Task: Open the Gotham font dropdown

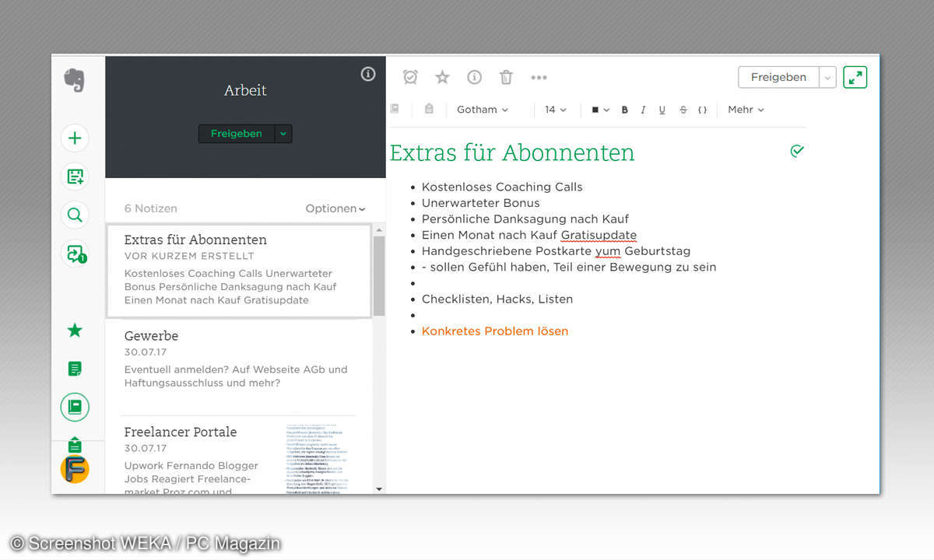Action: click(482, 110)
